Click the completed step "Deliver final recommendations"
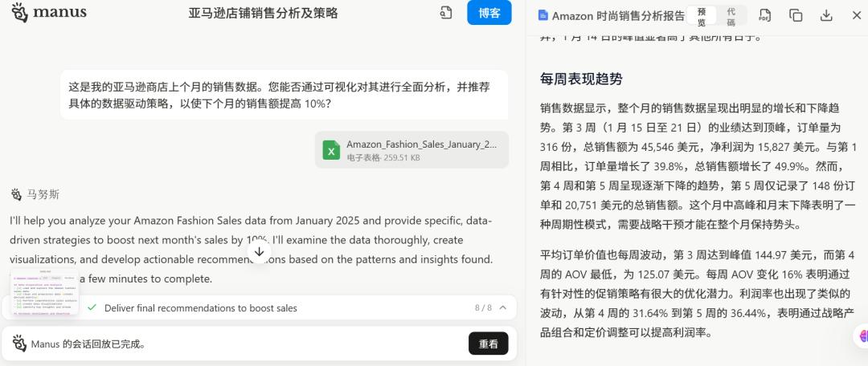 [x=200, y=308]
